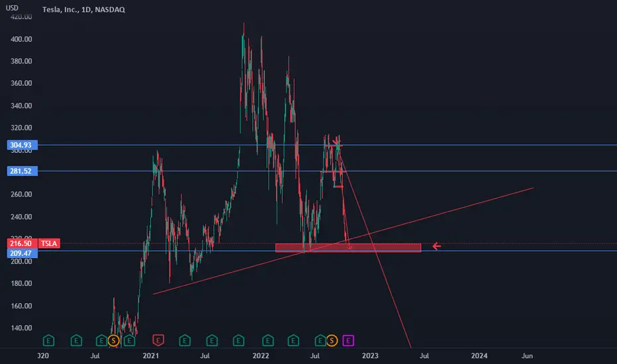Click the 340.00 price axis value

(21, 105)
